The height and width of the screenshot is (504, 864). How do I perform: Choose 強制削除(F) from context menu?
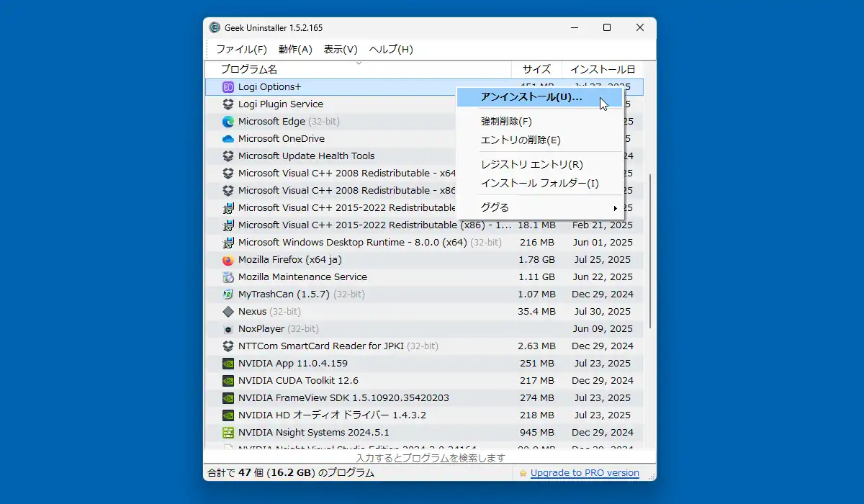coord(540,122)
